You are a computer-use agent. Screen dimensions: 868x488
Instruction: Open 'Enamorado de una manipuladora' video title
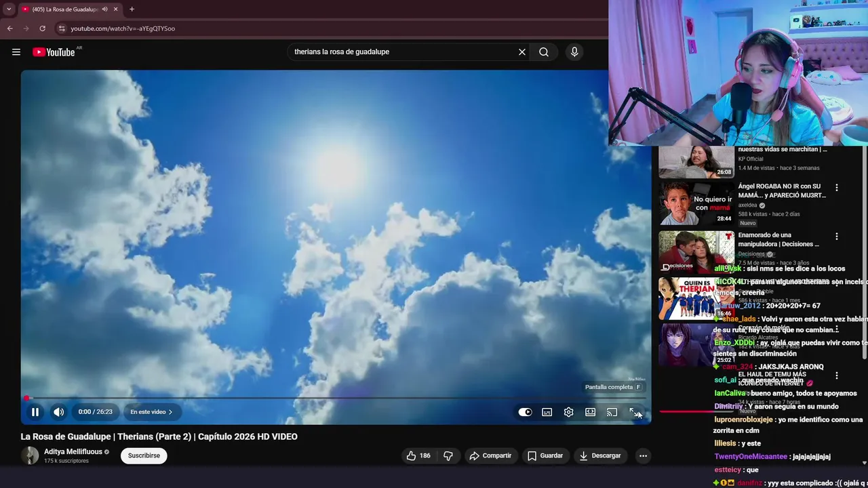pos(778,239)
